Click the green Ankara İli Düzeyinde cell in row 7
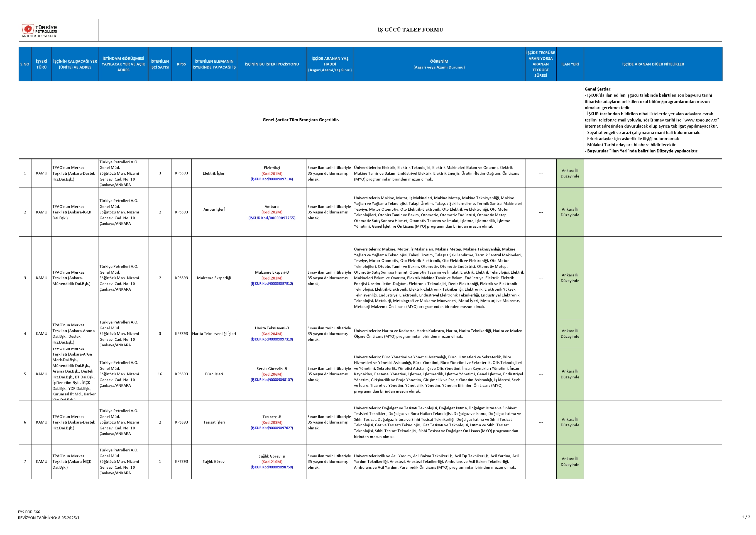Screen dimensions: 756x535 [x=570, y=461]
